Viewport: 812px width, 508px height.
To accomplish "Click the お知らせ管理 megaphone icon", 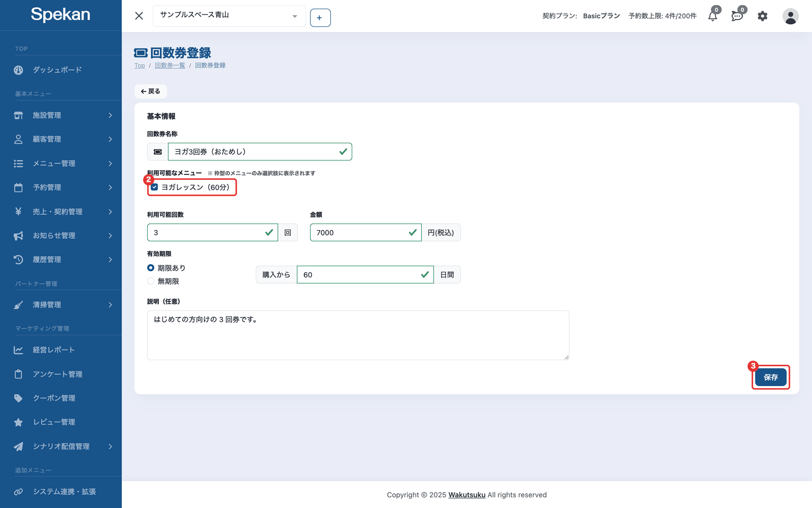I will 18,236.
